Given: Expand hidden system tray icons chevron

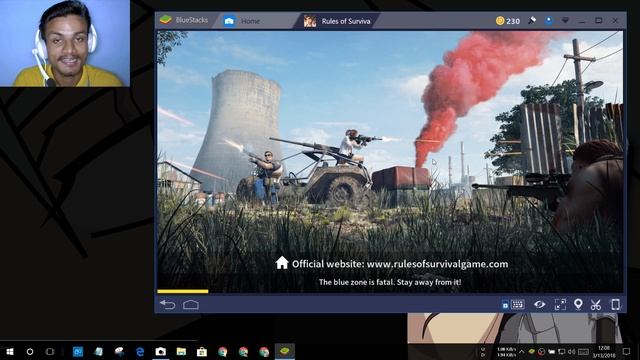Looking at the screenshot, I should point(522,351).
